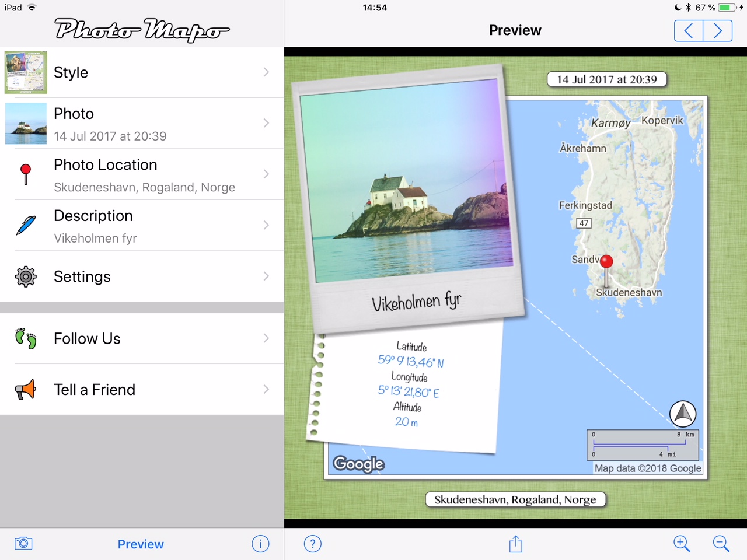Click the altitude value 20 m
747x560 pixels.
(x=406, y=421)
